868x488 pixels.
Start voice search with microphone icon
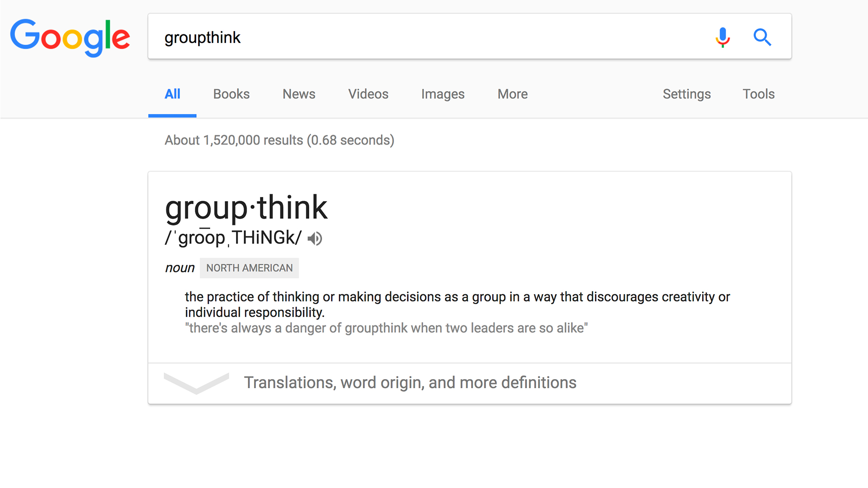(722, 37)
